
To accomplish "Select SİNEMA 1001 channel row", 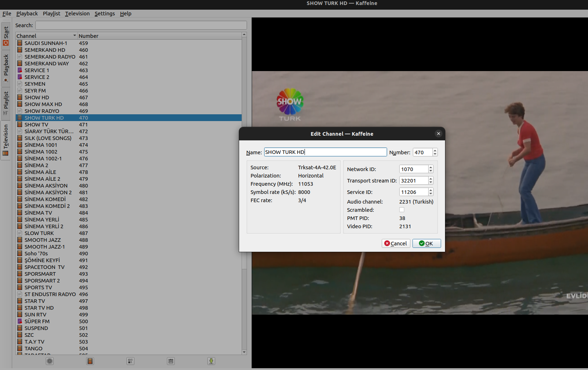I will tap(129, 145).
